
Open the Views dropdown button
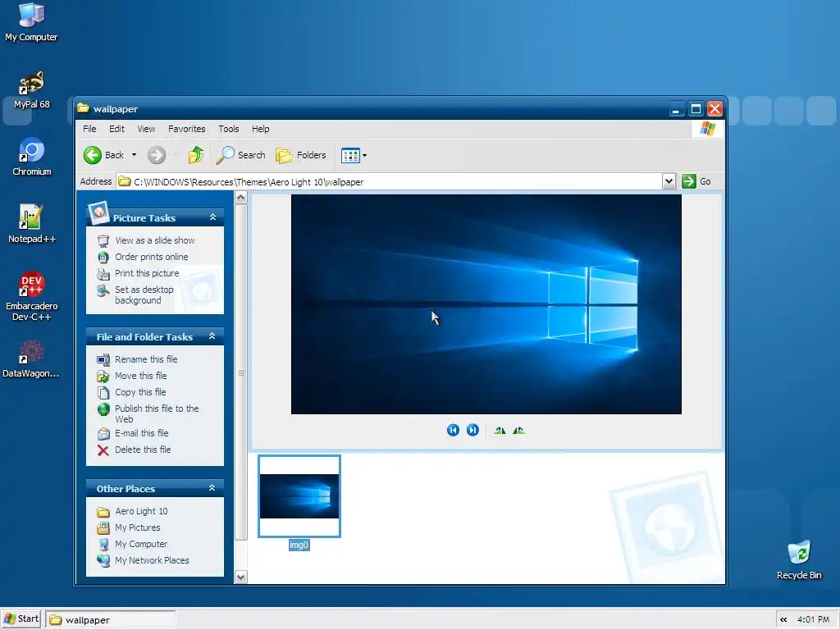tap(354, 155)
